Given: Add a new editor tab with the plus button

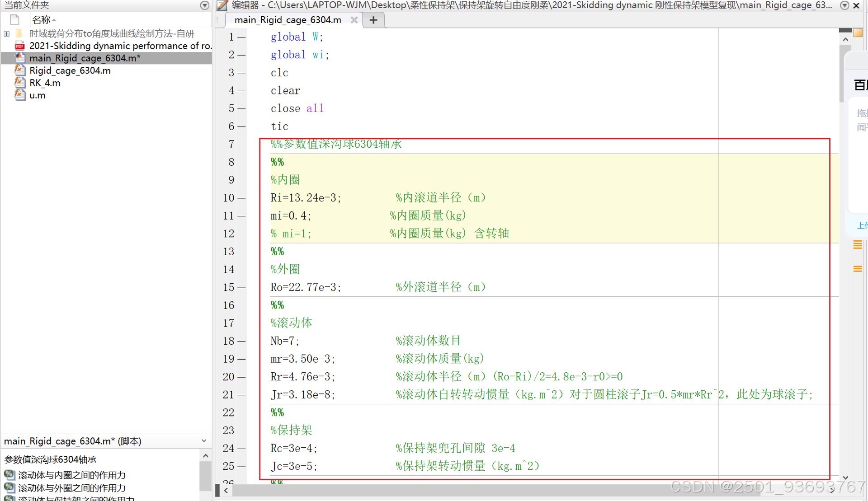Looking at the screenshot, I should [373, 20].
